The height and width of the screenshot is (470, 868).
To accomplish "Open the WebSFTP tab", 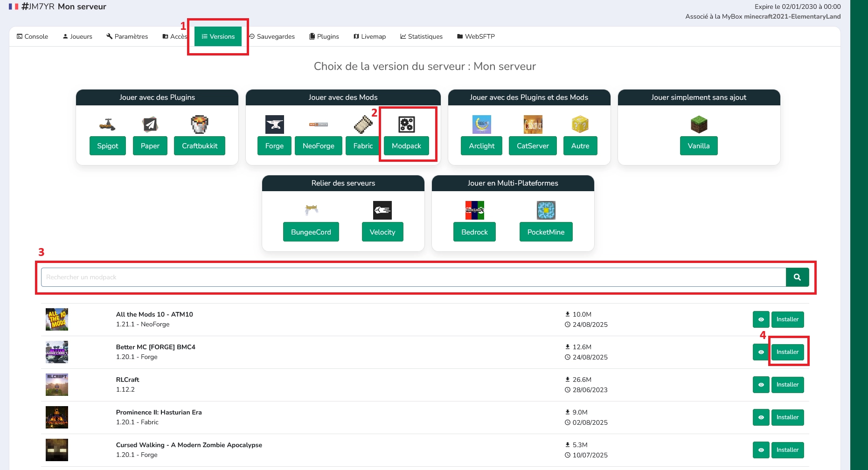I will pyautogui.click(x=476, y=36).
